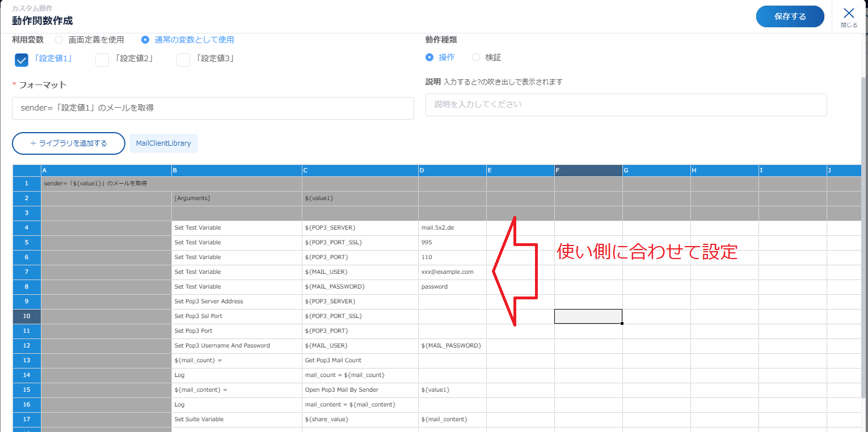Image resolution: width=868 pixels, height=432 pixels.
Task: Select the 通常の変数として使用 radio button
Action: point(145,40)
